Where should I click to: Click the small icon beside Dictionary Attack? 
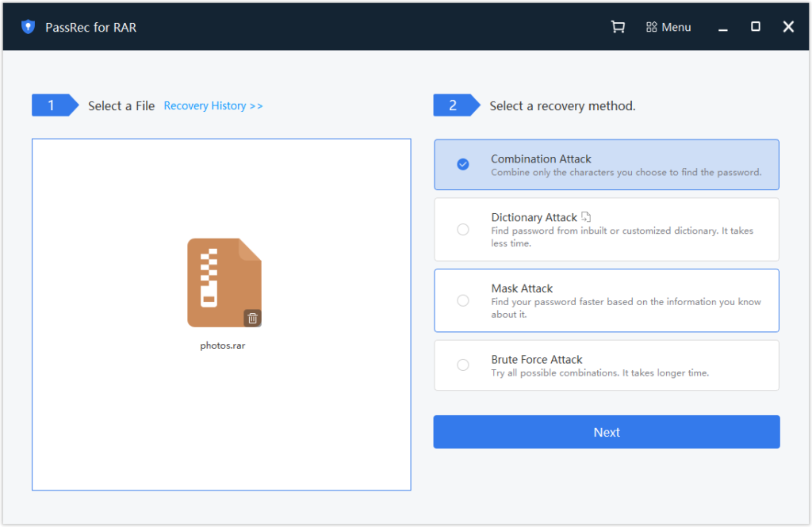click(x=586, y=216)
